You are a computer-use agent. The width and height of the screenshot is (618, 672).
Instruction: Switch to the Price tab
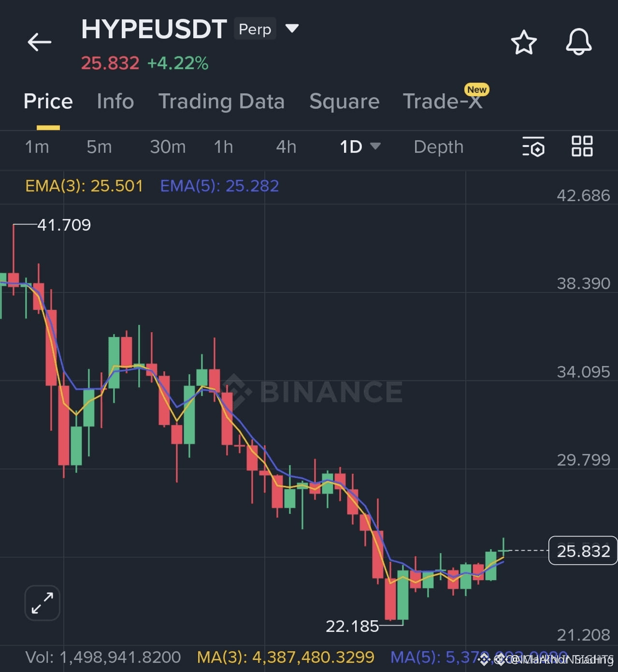tap(48, 102)
